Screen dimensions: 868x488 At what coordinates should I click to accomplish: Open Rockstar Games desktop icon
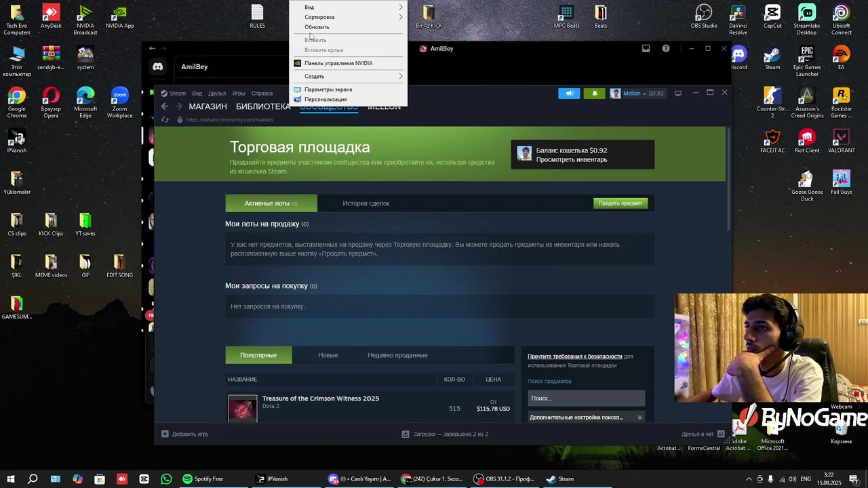pos(842,102)
